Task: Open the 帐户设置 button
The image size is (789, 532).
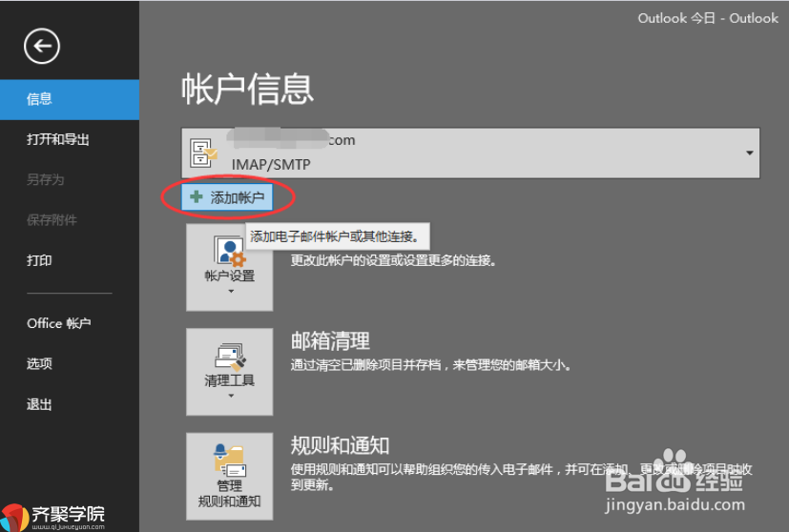Action: (230, 267)
